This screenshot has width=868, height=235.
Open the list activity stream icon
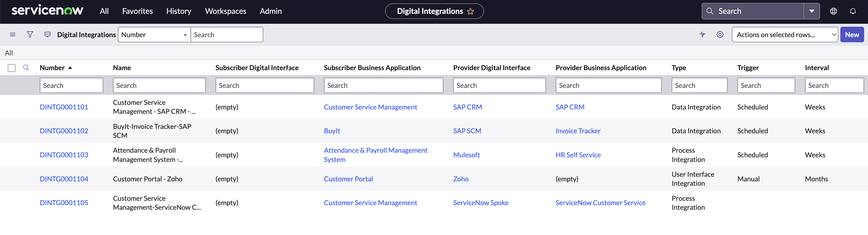click(x=48, y=34)
